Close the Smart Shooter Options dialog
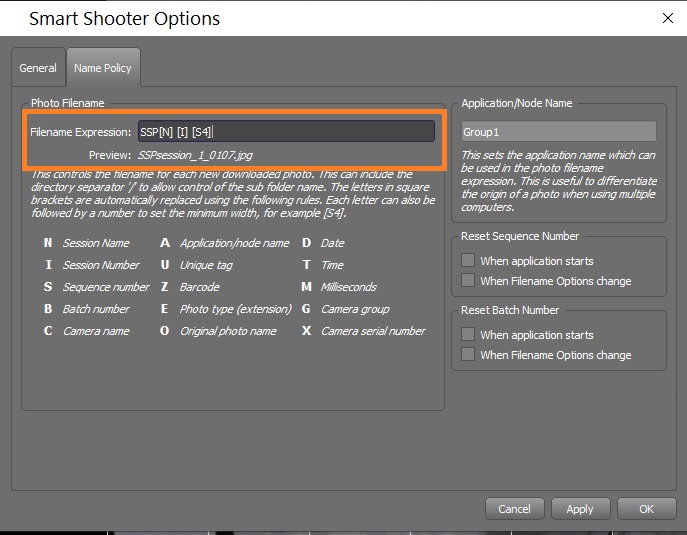 point(668,18)
